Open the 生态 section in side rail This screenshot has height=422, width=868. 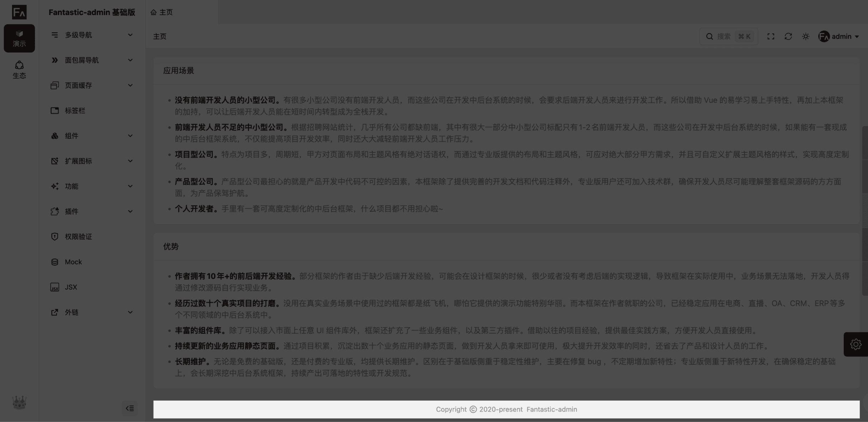(19, 70)
